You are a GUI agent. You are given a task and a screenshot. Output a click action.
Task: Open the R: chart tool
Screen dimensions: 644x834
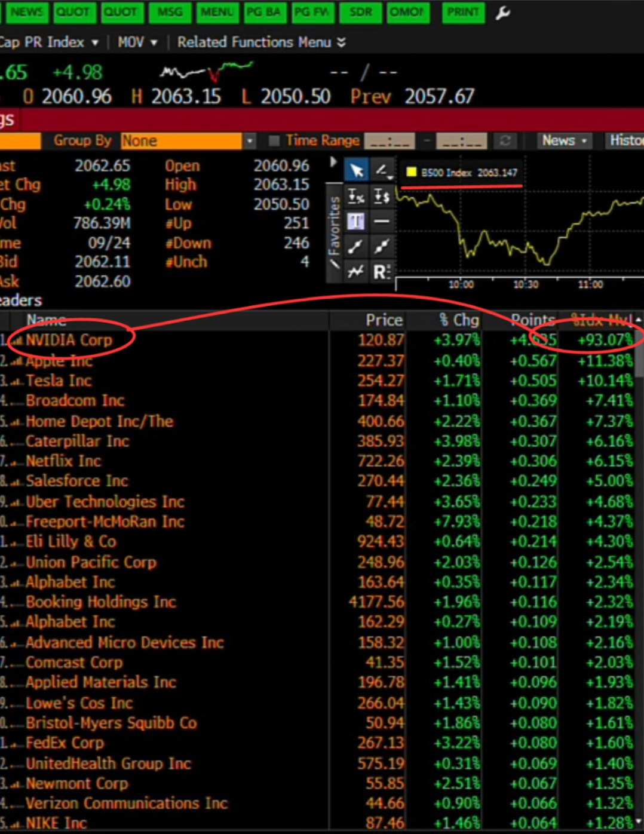[382, 272]
